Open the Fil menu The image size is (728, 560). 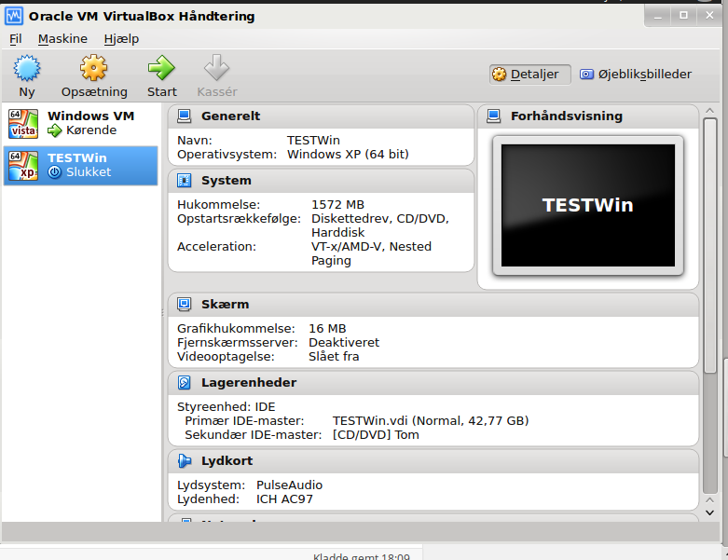[15, 39]
